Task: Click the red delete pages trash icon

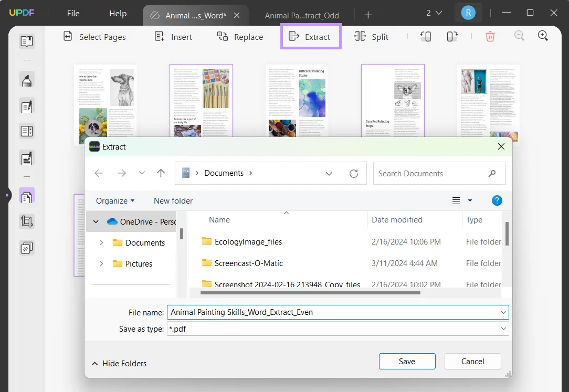Action: click(x=490, y=36)
